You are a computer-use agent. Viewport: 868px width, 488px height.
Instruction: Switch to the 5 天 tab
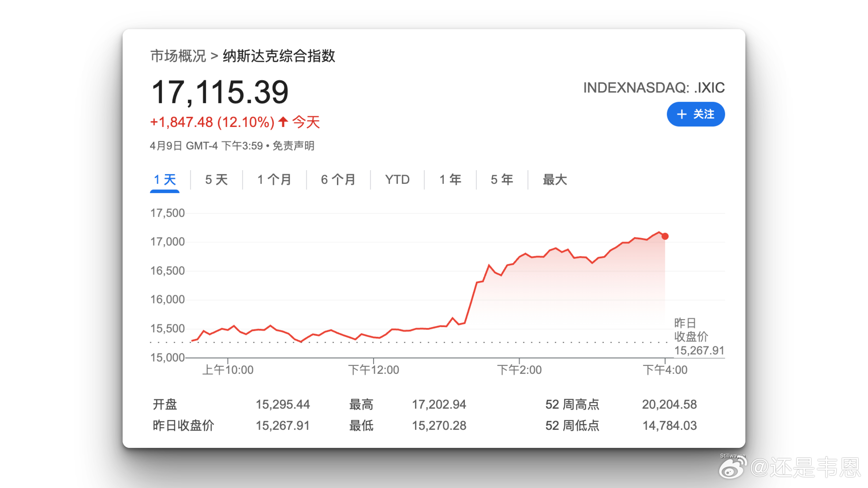(216, 180)
